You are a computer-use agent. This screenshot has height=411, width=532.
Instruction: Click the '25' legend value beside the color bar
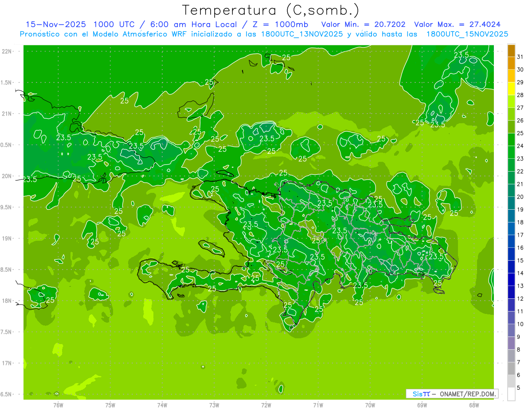(x=520, y=133)
